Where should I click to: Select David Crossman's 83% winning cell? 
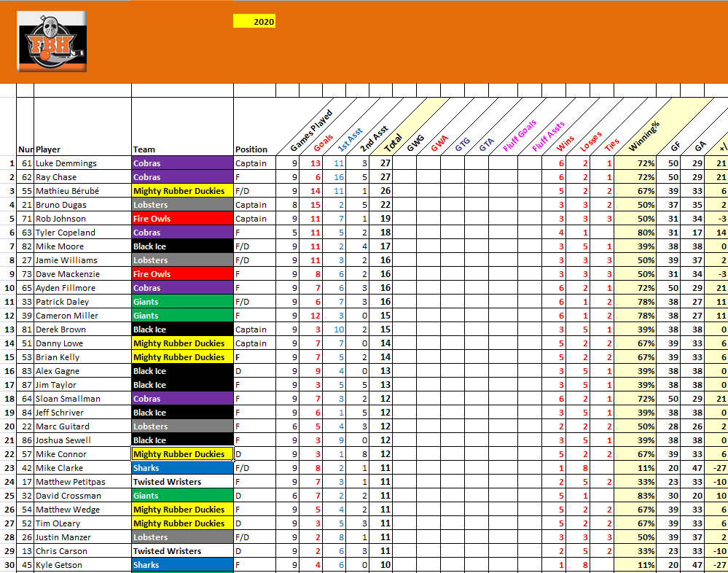(x=637, y=496)
